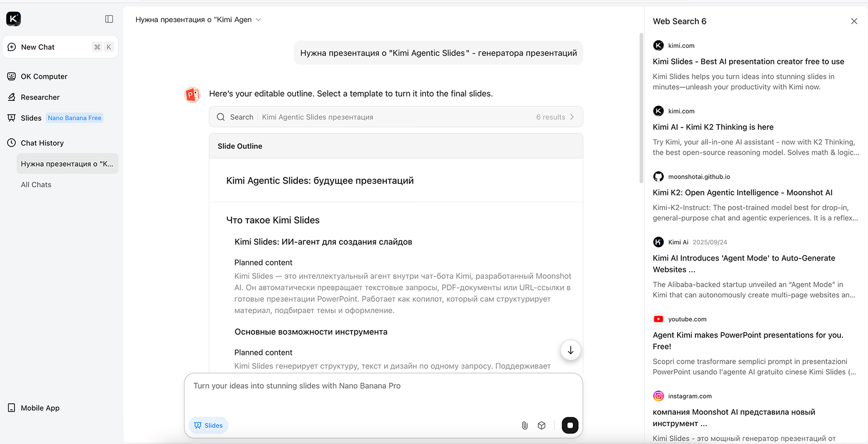Stop generation with the black stop button

[x=570, y=426]
